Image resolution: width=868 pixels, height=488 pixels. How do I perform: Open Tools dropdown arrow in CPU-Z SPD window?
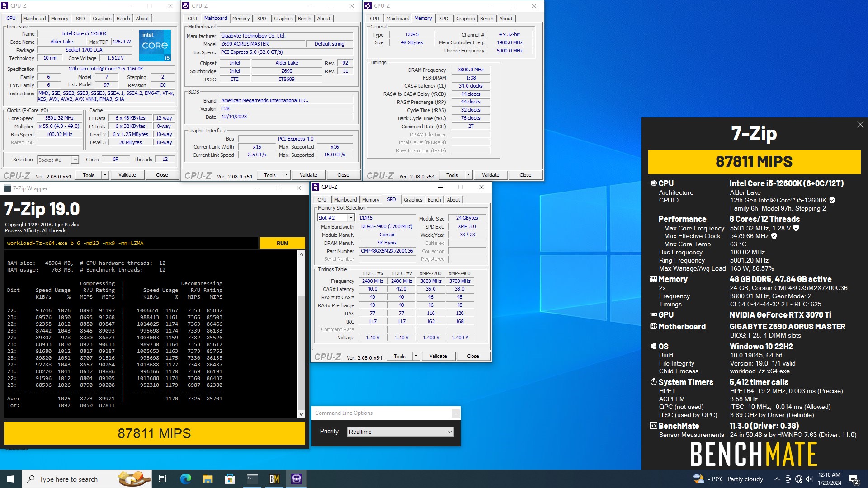click(x=416, y=356)
